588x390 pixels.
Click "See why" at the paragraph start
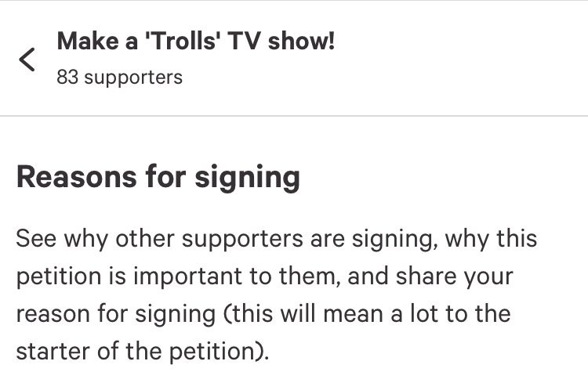tap(60, 238)
